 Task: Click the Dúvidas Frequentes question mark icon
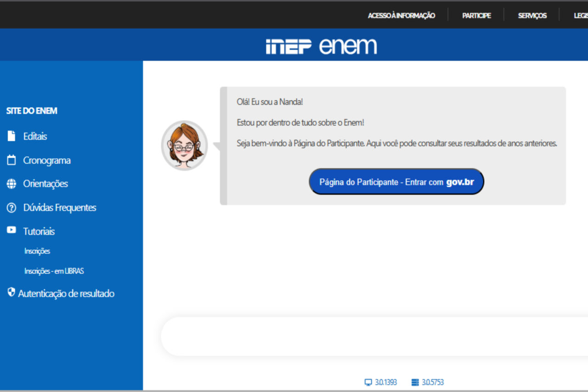(x=11, y=208)
